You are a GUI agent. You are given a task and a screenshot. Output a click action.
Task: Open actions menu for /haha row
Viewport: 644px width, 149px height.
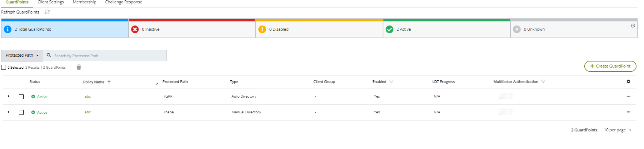[628, 112]
